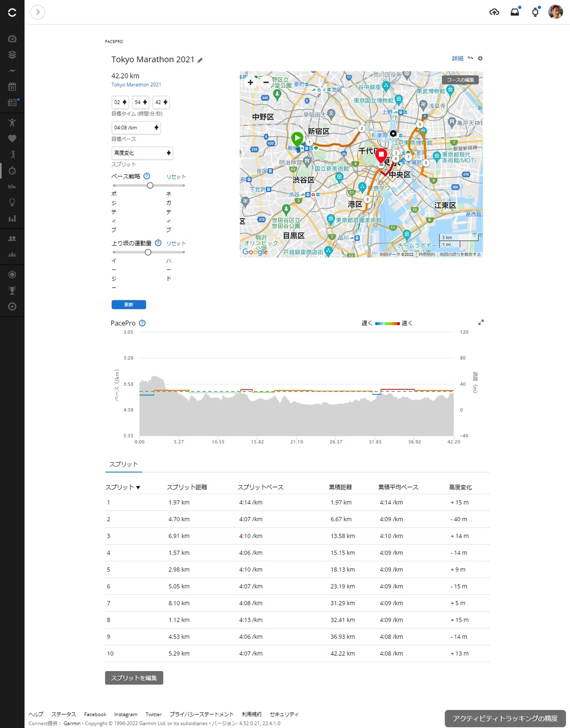This screenshot has width=570, height=728.
Task: Show help for 上り坂の運動量
Action: tap(158, 243)
